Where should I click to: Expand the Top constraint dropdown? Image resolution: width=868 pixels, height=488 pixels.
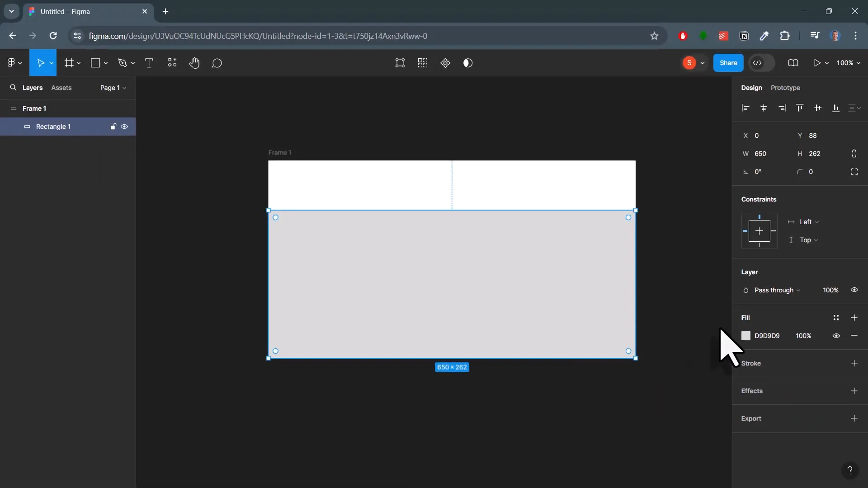tap(808, 240)
